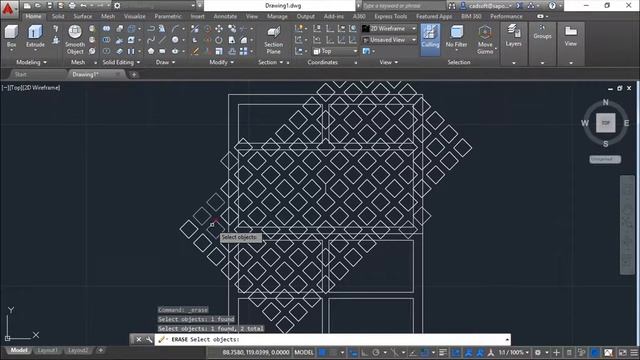Open the Express Tools ribbon tab
The width and height of the screenshot is (640, 360).
391,16
